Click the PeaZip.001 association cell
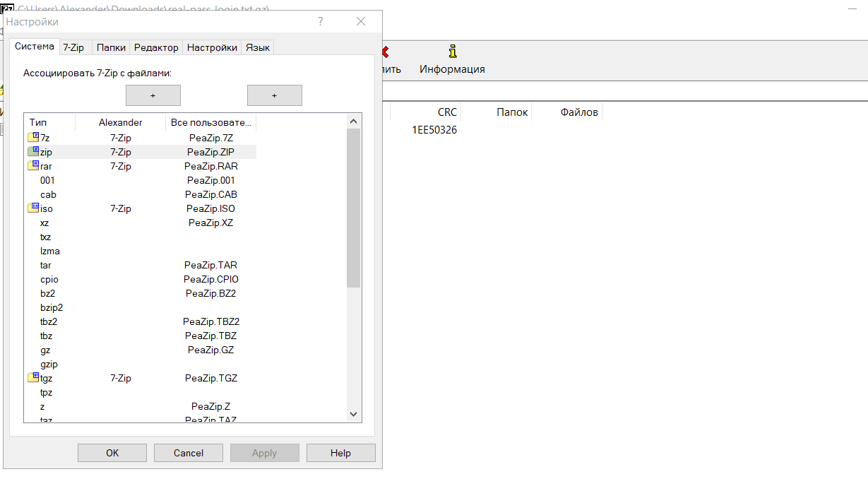The image size is (868, 503). click(210, 180)
